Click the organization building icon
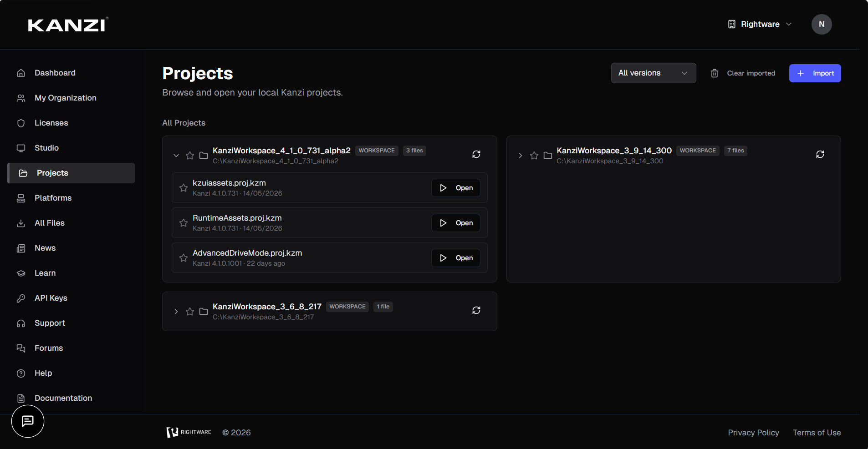This screenshot has width=868, height=449. click(x=731, y=24)
